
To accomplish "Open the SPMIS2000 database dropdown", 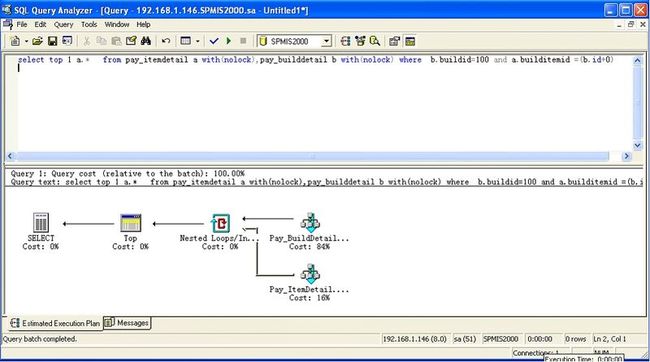I will tap(327, 41).
